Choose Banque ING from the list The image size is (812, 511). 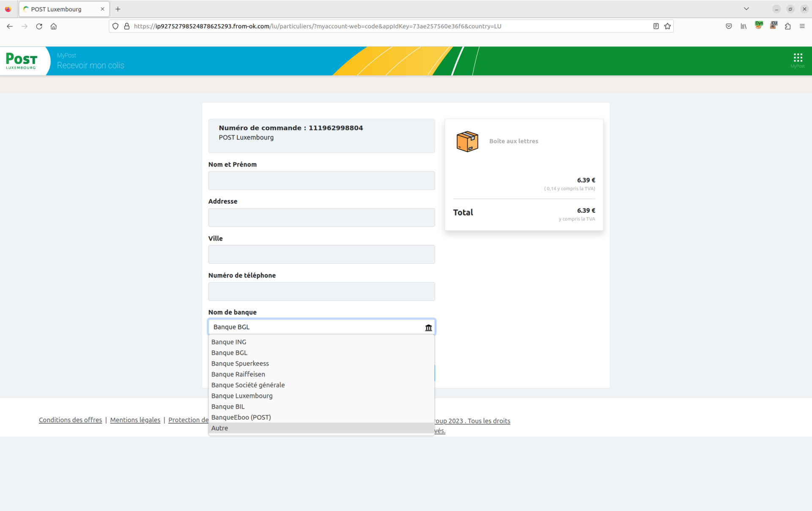coord(321,342)
